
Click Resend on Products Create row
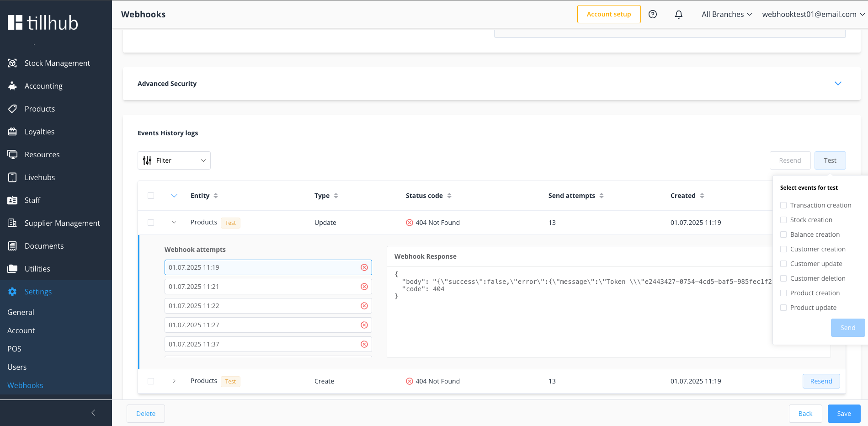point(821,381)
